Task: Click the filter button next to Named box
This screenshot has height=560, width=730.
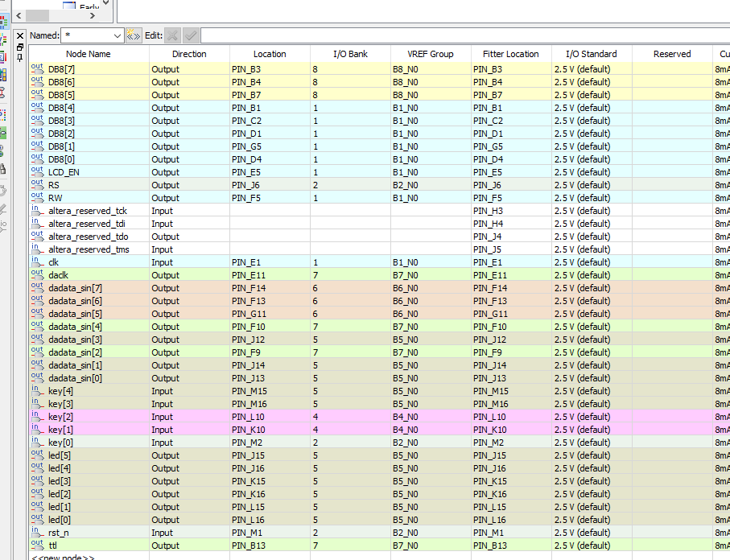Action: (x=134, y=35)
